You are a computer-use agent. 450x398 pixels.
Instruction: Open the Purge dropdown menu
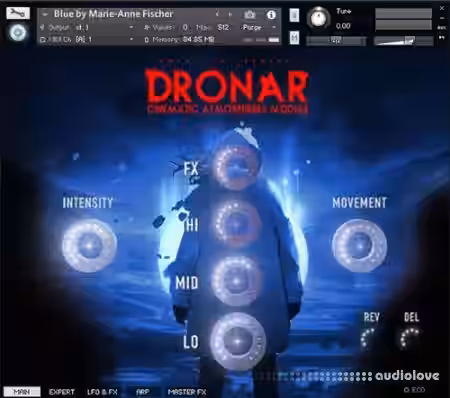click(x=259, y=27)
